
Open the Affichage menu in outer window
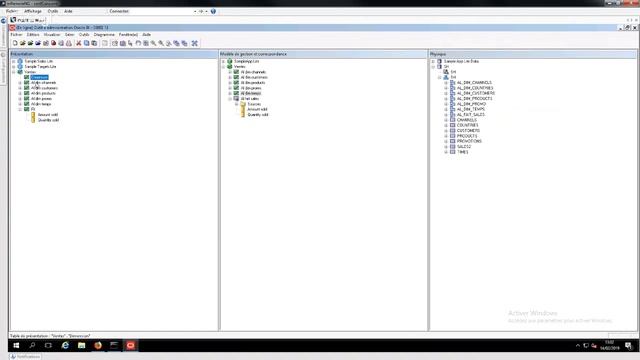click(33, 11)
